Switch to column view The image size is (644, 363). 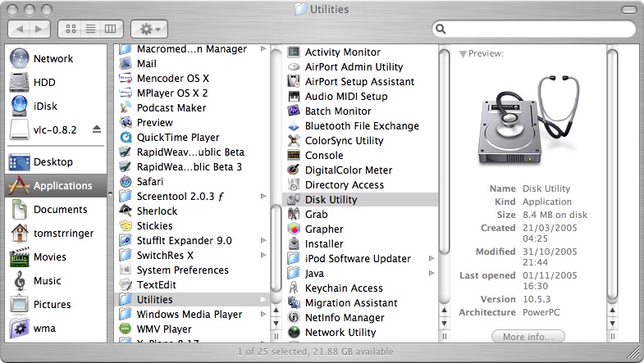(x=111, y=29)
